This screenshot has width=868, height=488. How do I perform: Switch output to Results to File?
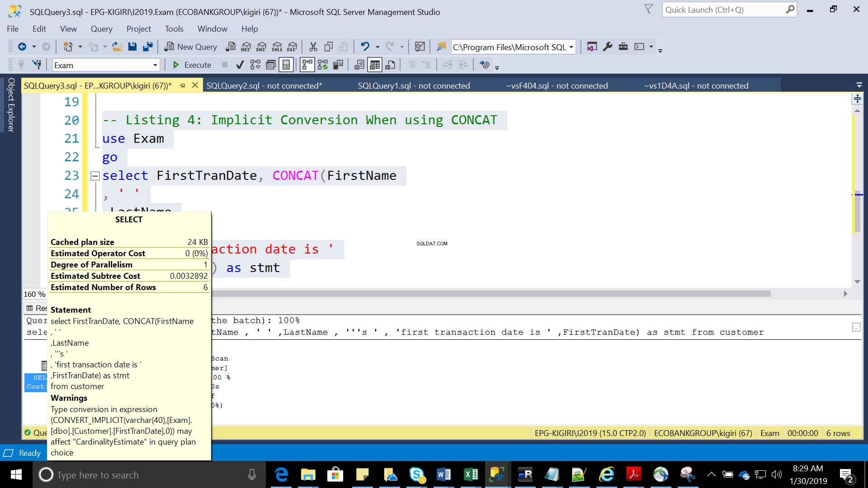(390, 65)
